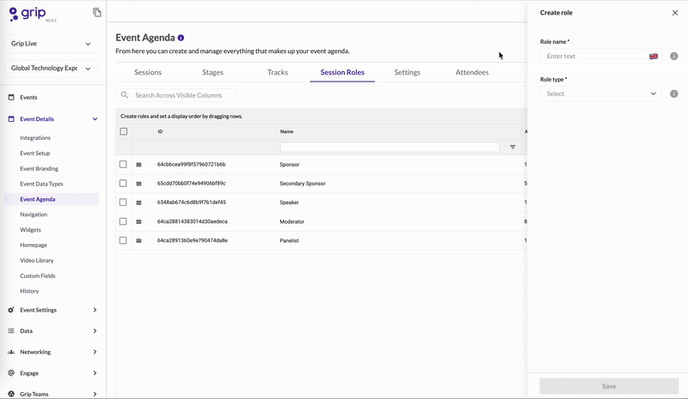Click the info icon next to Role name

[x=674, y=56]
